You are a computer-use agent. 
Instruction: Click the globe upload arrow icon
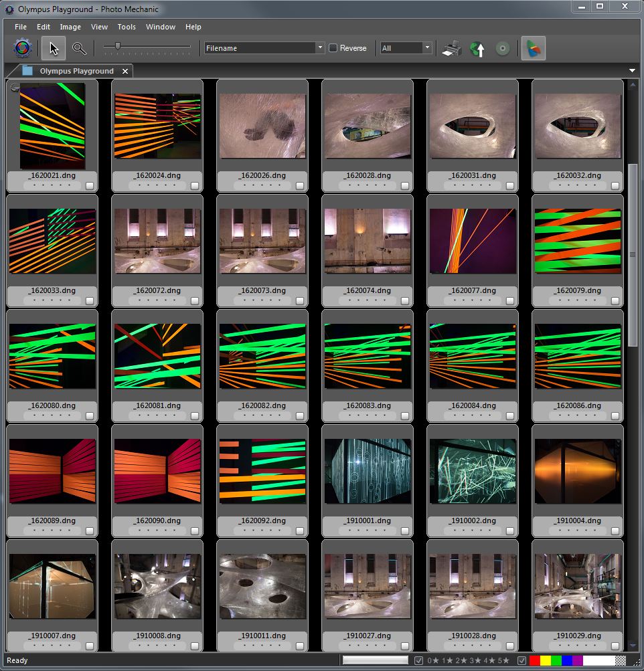(x=477, y=48)
